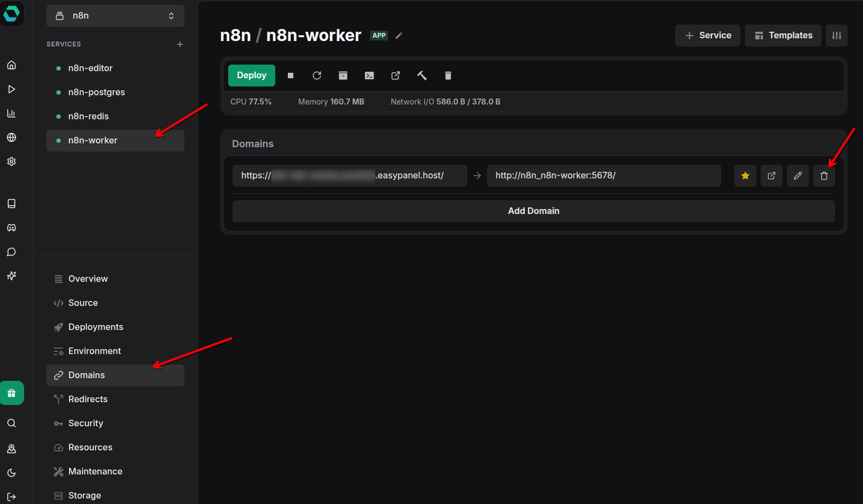Toggle primary domain star icon
This screenshot has width=863, height=504.
click(x=745, y=176)
